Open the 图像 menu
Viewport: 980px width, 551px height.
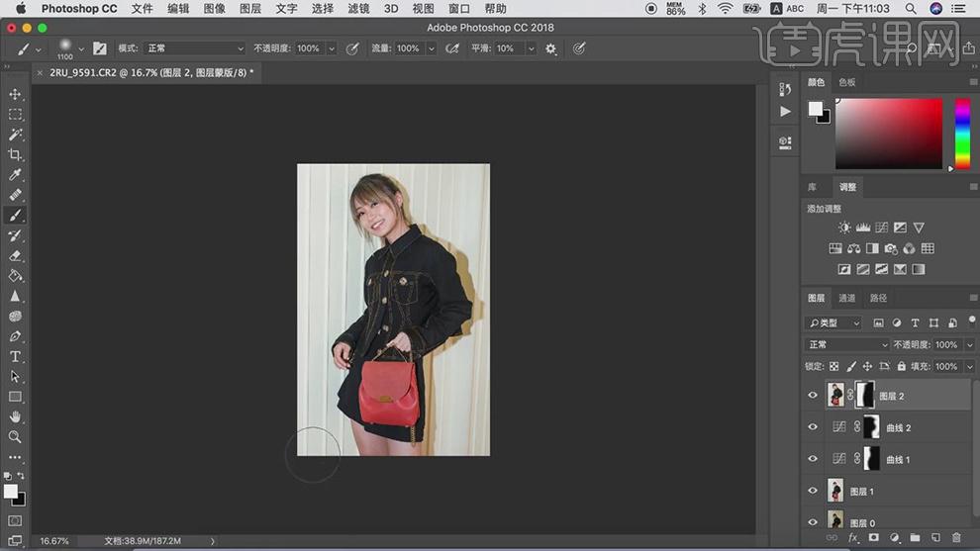pos(214,9)
